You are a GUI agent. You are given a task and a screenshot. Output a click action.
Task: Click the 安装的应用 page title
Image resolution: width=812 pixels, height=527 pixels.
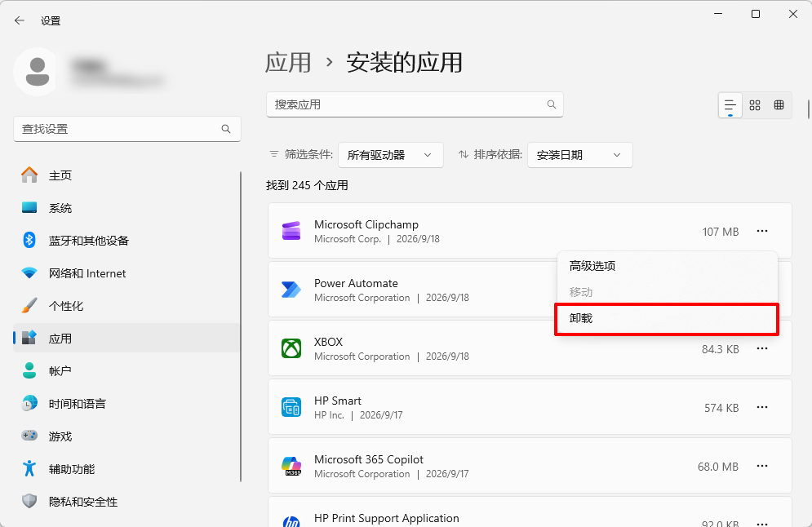(x=404, y=63)
